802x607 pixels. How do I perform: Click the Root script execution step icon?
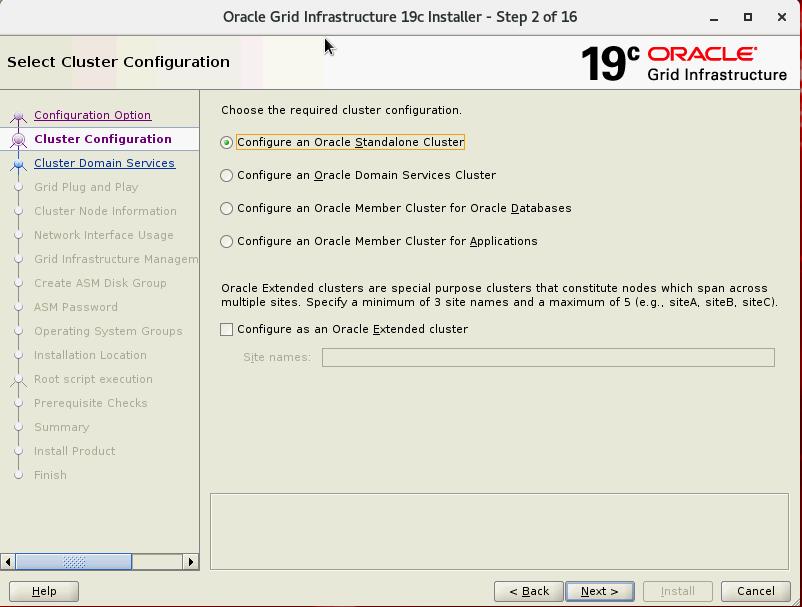point(18,380)
